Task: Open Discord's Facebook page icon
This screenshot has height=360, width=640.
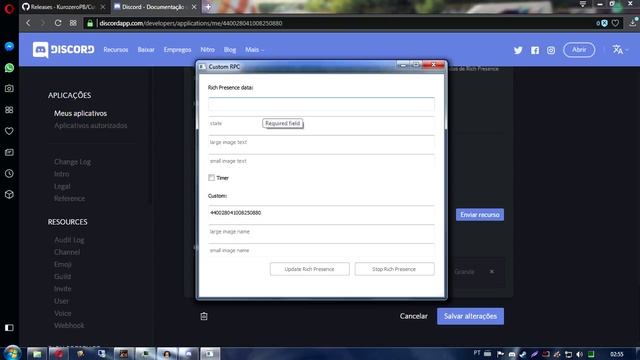Action: coord(535,50)
